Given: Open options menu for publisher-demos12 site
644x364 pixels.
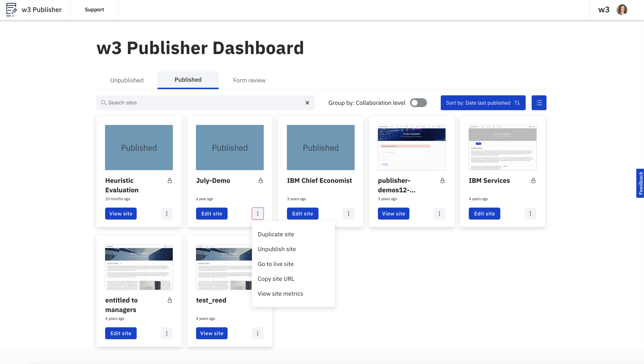Looking at the screenshot, I should coord(439,213).
